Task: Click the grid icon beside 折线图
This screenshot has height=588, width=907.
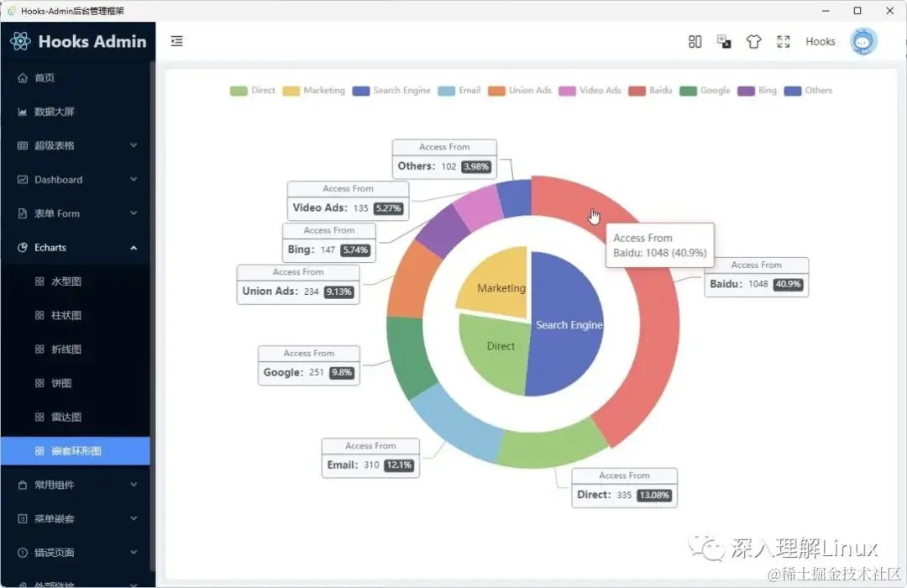Action: 39,349
